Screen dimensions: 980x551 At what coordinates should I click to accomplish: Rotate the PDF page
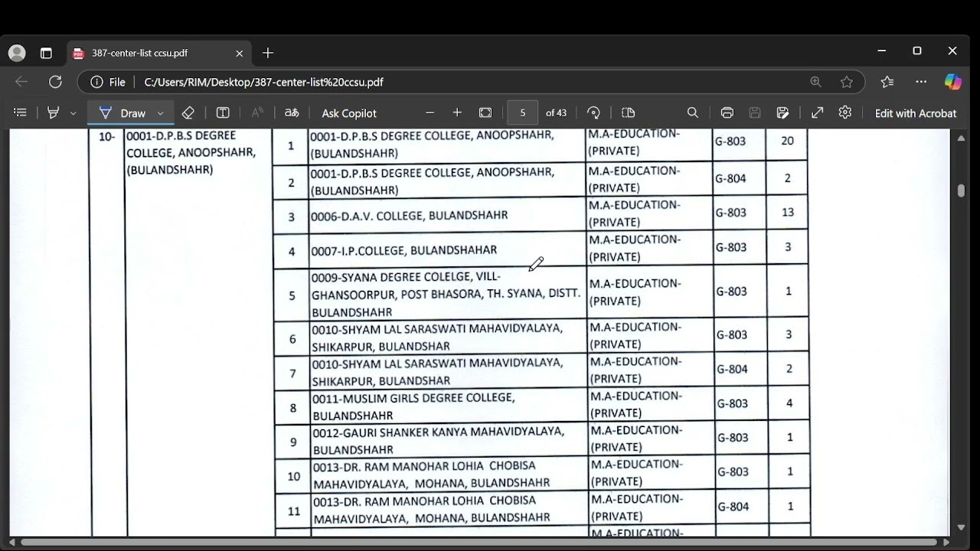tap(593, 112)
